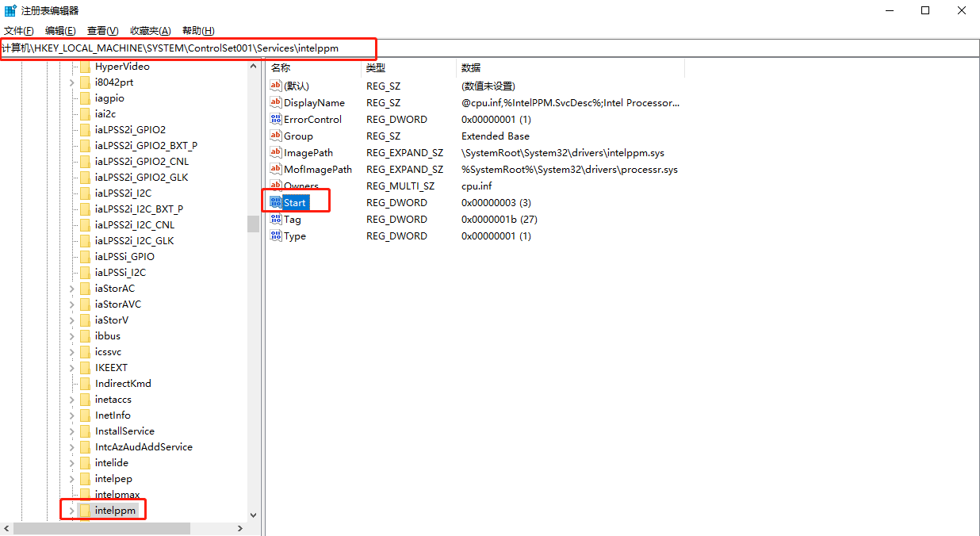Click the iaLPSSi_GPIO folder icon
Screen dimensions: 980x536
click(x=85, y=257)
